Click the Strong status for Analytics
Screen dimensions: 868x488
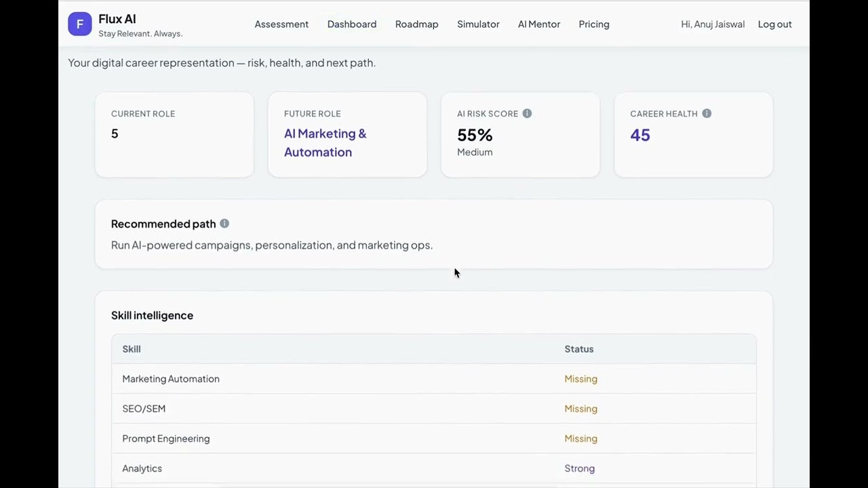tap(579, 468)
